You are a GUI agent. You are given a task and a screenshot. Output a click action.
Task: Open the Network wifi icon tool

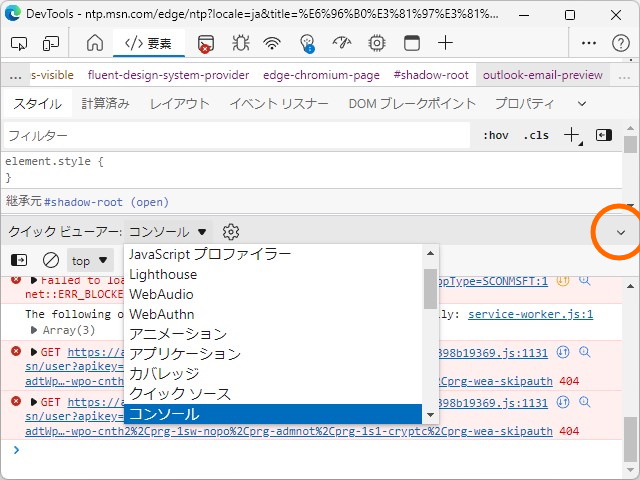coord(272,43)
